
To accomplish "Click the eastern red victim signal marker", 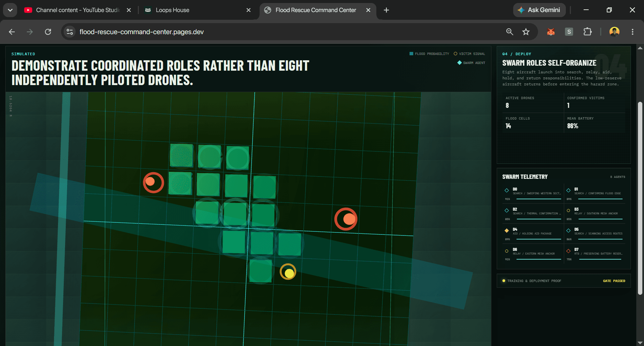I will [346, 219].
